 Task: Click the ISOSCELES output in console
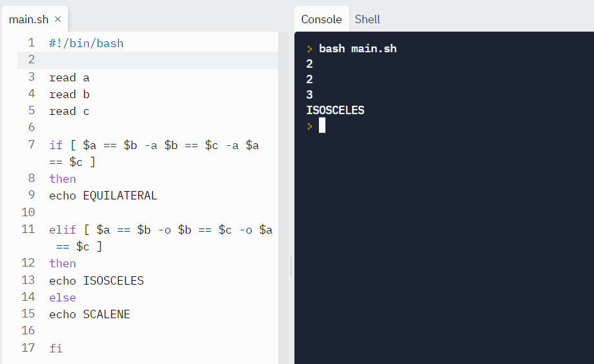pyautogui.click(x=335, y=110)
